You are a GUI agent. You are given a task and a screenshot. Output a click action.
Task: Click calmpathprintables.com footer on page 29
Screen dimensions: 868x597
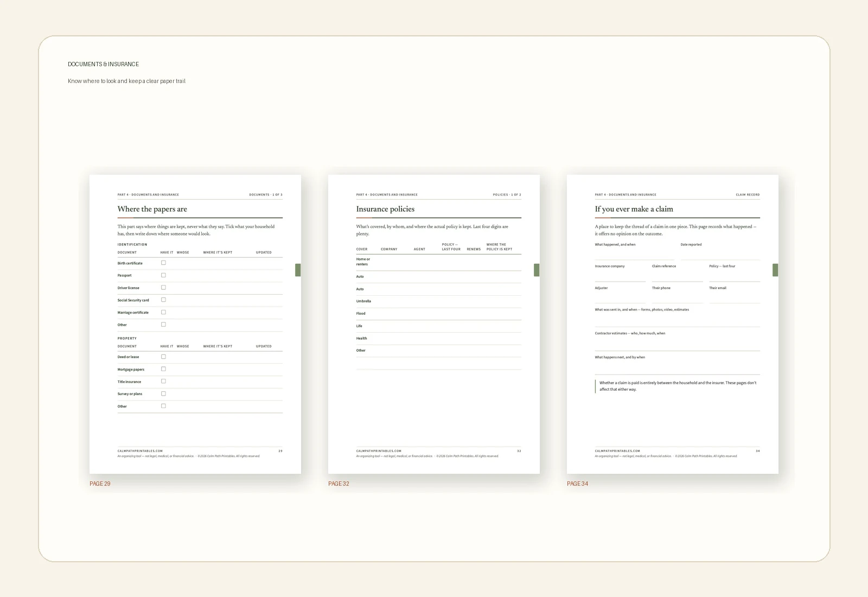[x=140, y=451]
